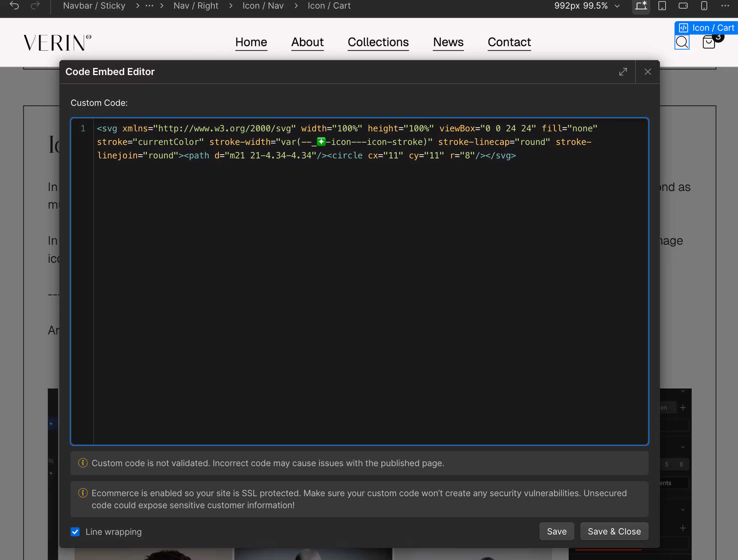Screen dimensions: 738x560
Task: Toggle the Line wrapping checkbox
Action: pyautogui.click(x=75, y=532)
